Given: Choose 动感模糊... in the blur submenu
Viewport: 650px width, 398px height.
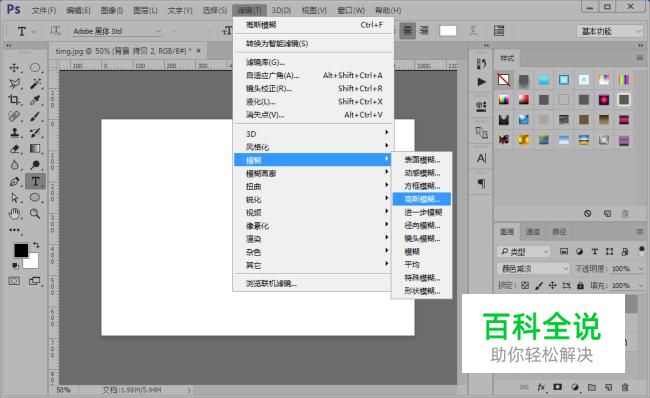Looking at the screenshot, I should coord(422,173).
